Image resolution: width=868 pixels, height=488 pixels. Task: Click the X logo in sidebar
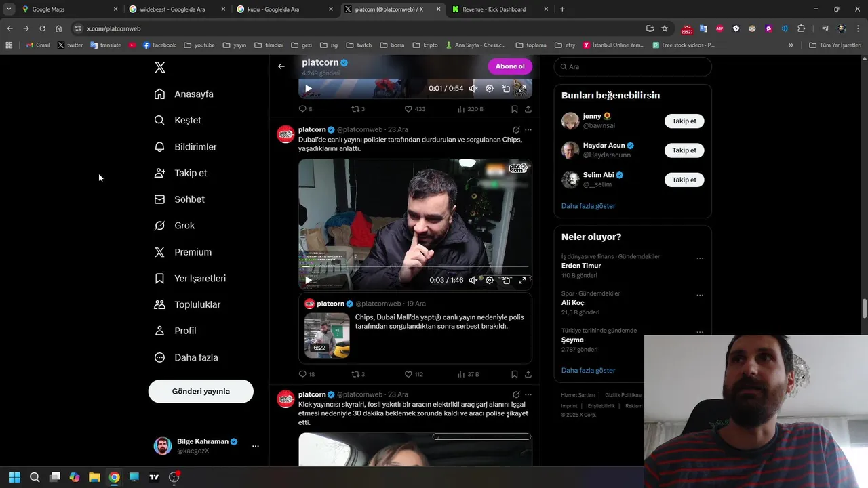159,67
